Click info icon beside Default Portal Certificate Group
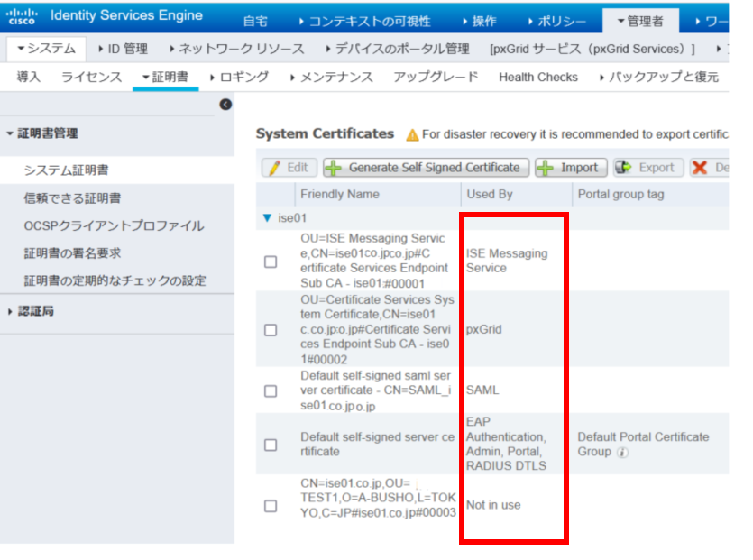This screenshot has width=753, height=560. pyautogui.click(x=621, y=452)
